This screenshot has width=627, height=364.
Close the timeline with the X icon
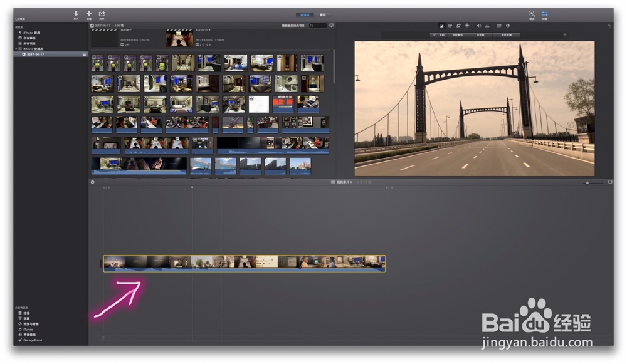92,182
